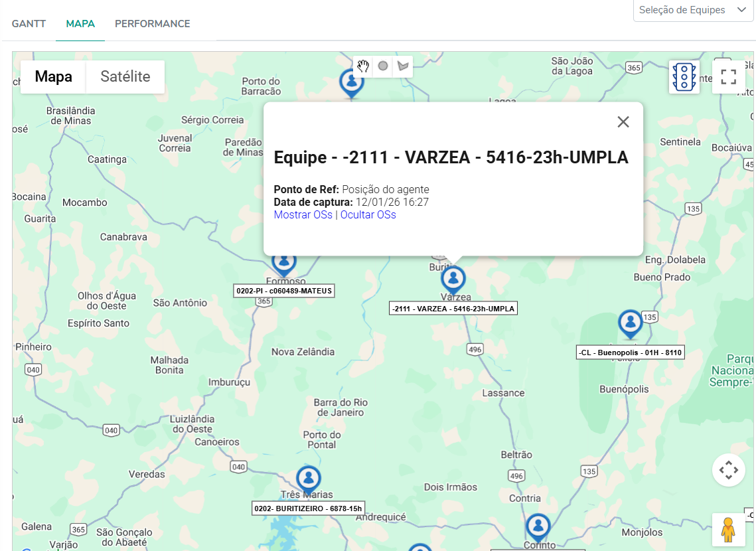
Task: Toggle the traffic light layer icon
Action: (684, 77)
